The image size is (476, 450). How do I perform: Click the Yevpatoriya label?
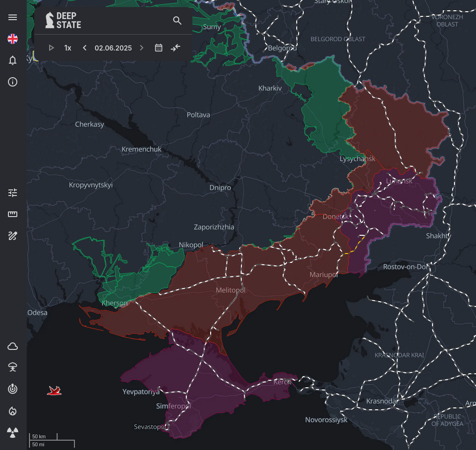[141, 392]
